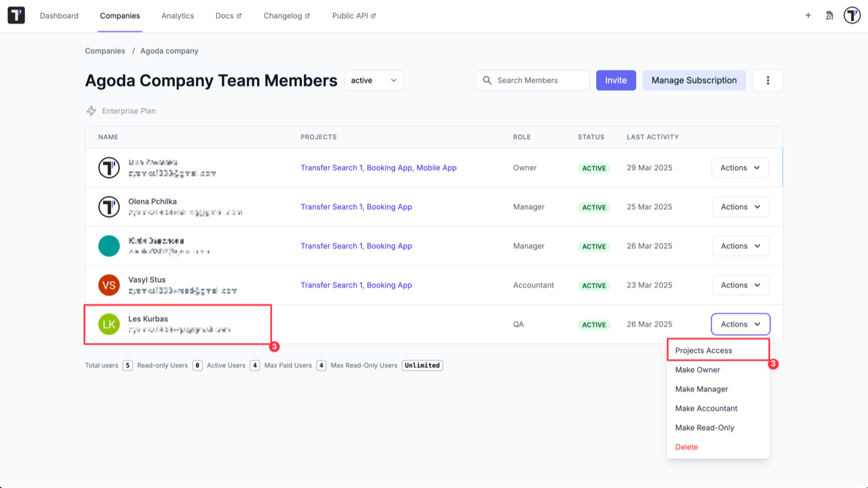Click the Invite button

(x=615, y=80)
